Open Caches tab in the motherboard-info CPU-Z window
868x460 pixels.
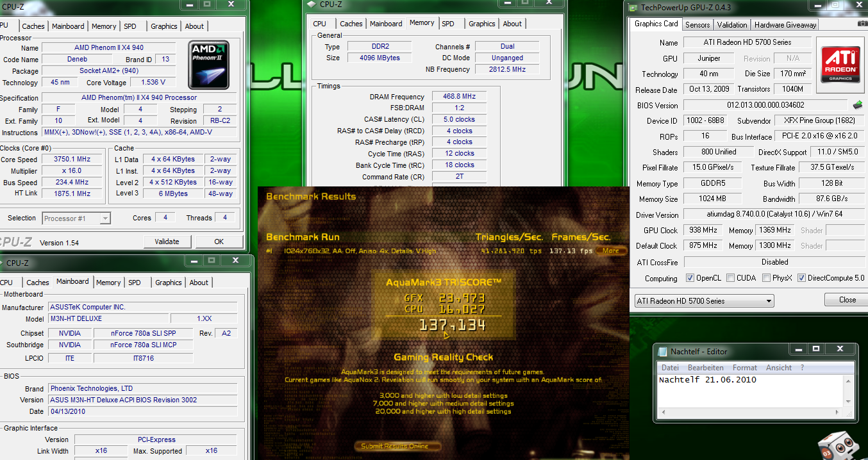coord(38,283)
